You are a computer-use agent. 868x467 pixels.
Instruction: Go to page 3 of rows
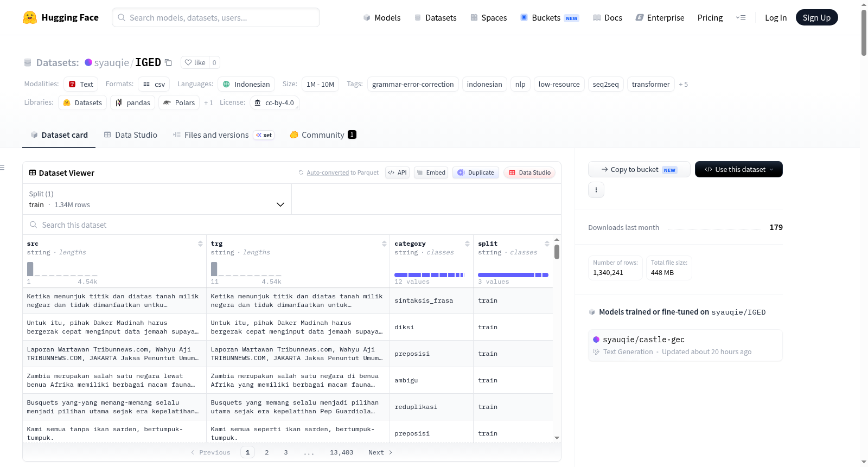point(286,452)
